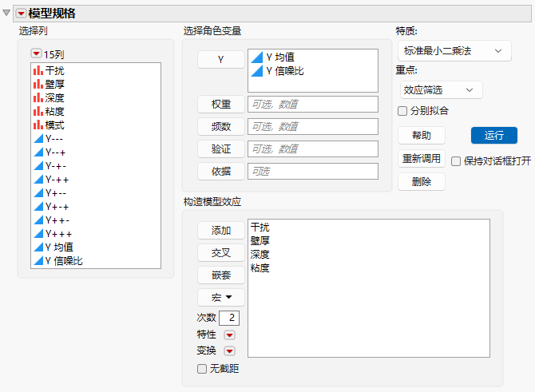Screen dimensions: 535x392
Task: Click the nominal icon beside 深度 in column list
Action: (38, 98)
